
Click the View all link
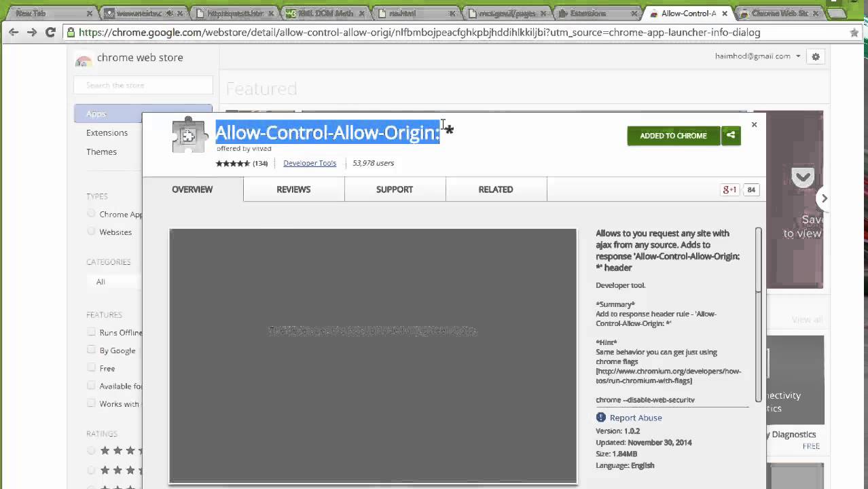(807, 320)
